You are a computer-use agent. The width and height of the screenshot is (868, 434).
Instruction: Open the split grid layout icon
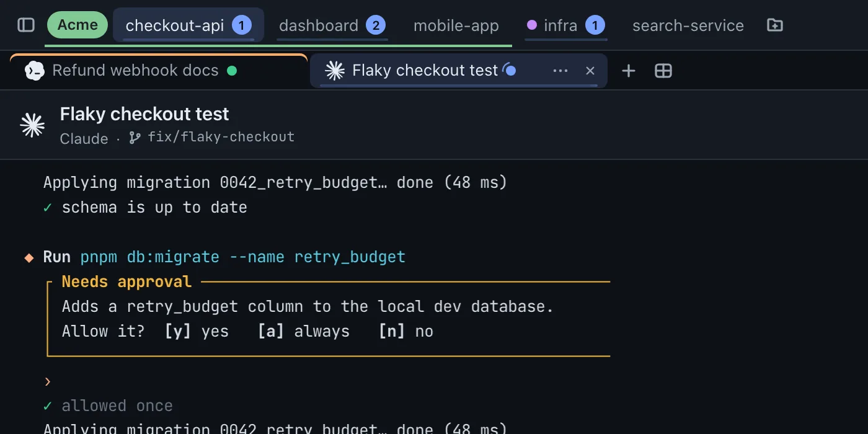pyautogui.click(x=663, y=71)
